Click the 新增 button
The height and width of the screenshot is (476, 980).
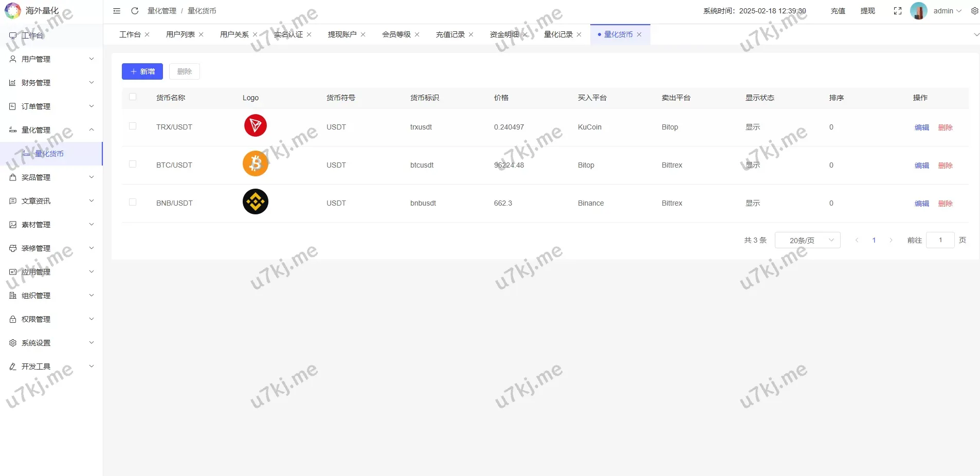pos(142,71)
